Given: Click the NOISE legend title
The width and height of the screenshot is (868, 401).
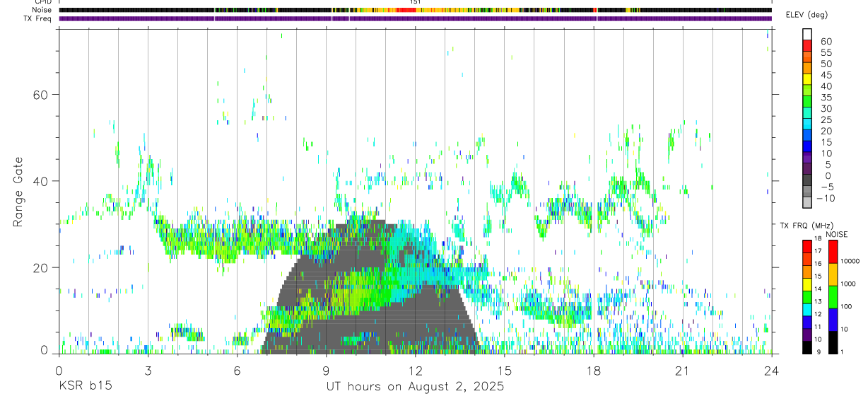Looking at the screenshot, I should pos(837,234).
